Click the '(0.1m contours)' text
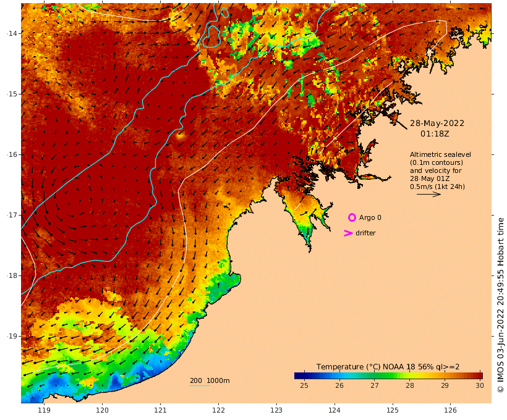 437,162
